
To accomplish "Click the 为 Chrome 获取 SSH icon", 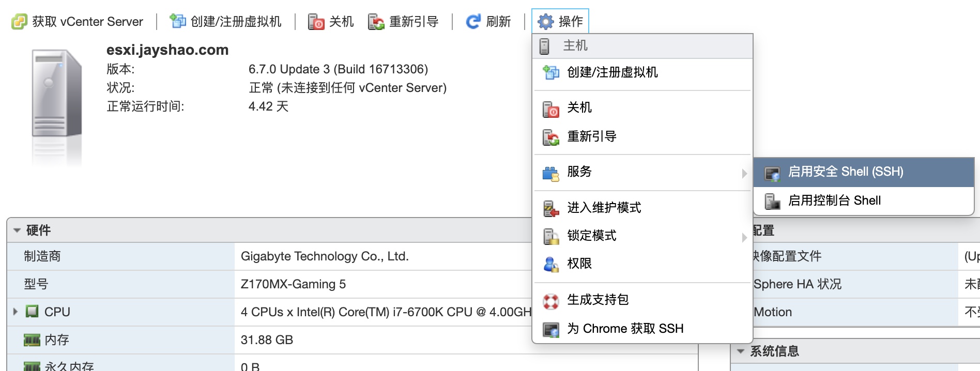I will click(x=551, y=329).
